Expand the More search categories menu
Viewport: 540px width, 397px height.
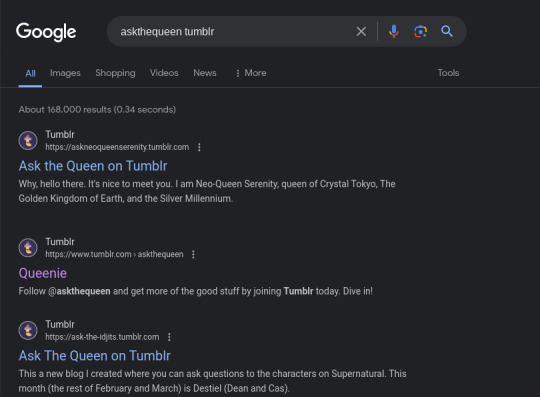click(x=251, y=73)
